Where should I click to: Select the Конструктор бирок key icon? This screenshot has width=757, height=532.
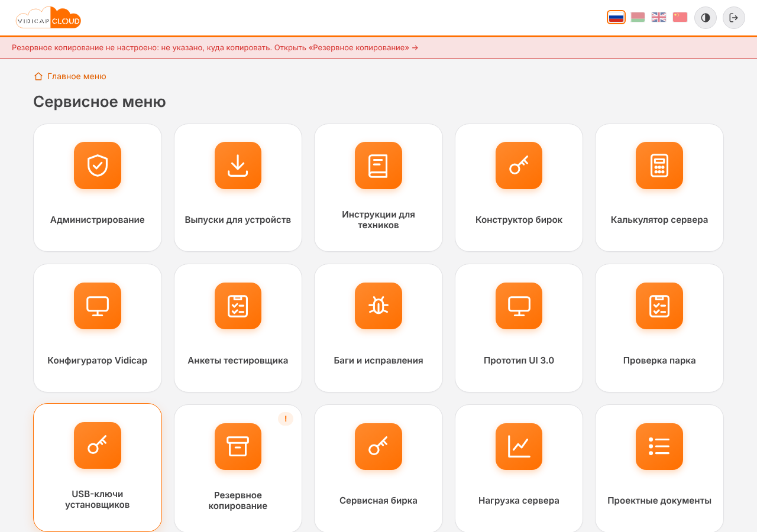[x=519, y=166]
